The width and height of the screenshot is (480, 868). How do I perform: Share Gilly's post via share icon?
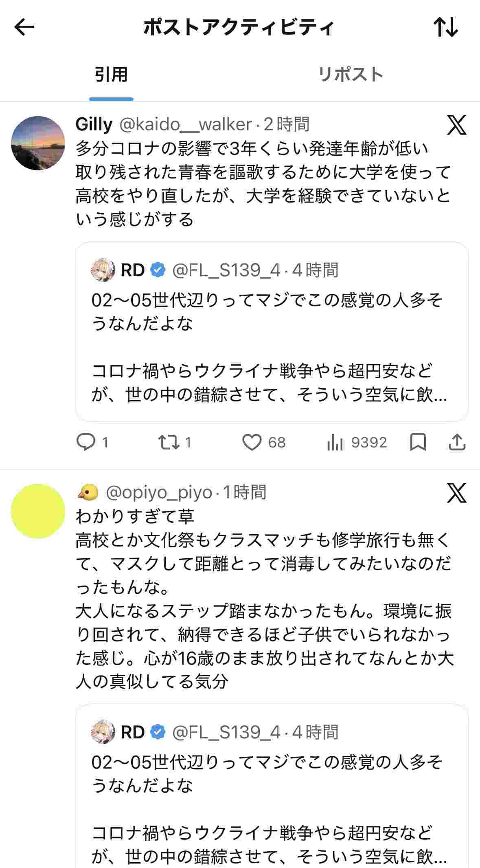click(x=457, y=442)
